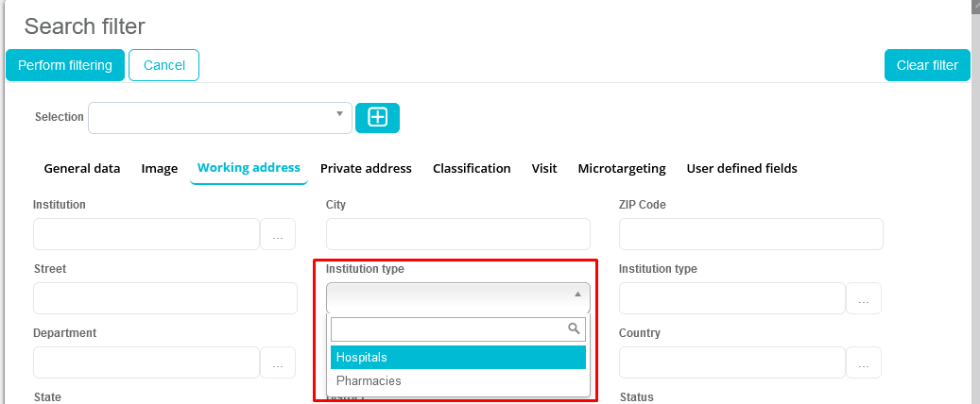The image size is (980, 404).
Task: Switch to the General data tab
Action: click(x=82, y=169)
